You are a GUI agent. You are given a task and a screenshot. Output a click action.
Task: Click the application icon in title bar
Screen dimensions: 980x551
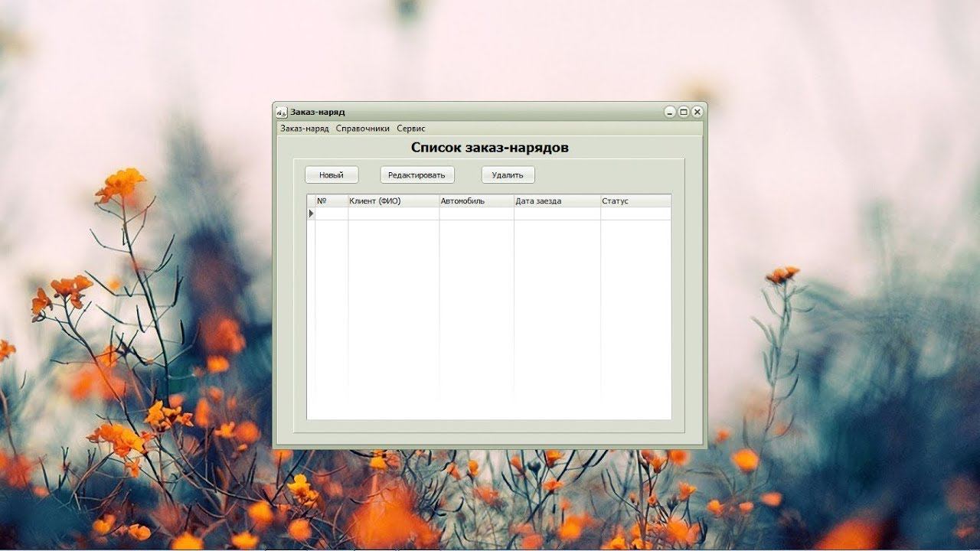coord(282,112)
